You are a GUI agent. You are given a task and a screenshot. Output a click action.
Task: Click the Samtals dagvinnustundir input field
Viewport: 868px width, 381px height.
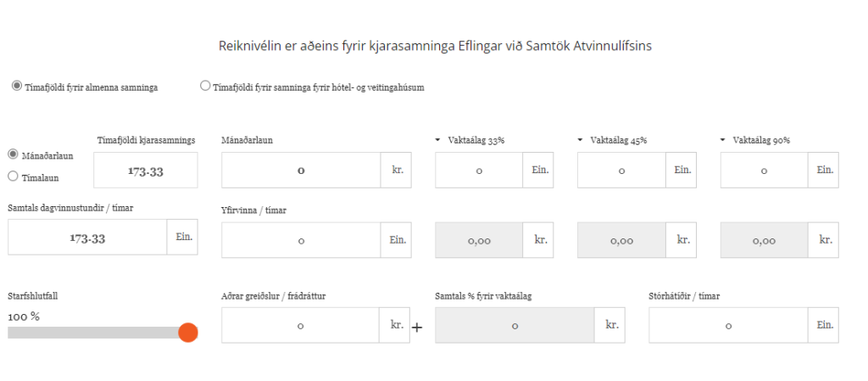(87, 238)
